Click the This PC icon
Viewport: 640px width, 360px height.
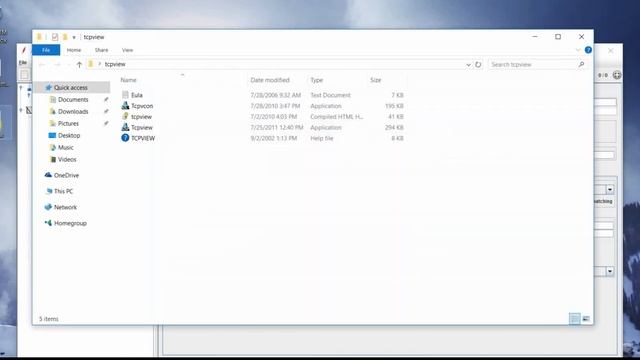(49, 191)
